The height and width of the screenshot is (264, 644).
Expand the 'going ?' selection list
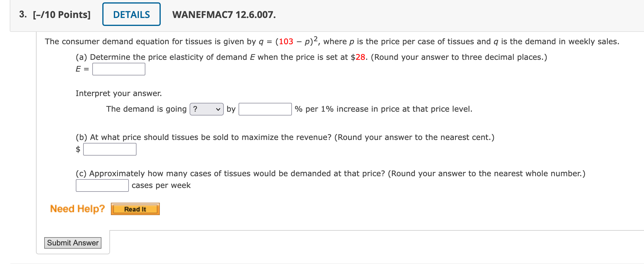coord(206,109)
